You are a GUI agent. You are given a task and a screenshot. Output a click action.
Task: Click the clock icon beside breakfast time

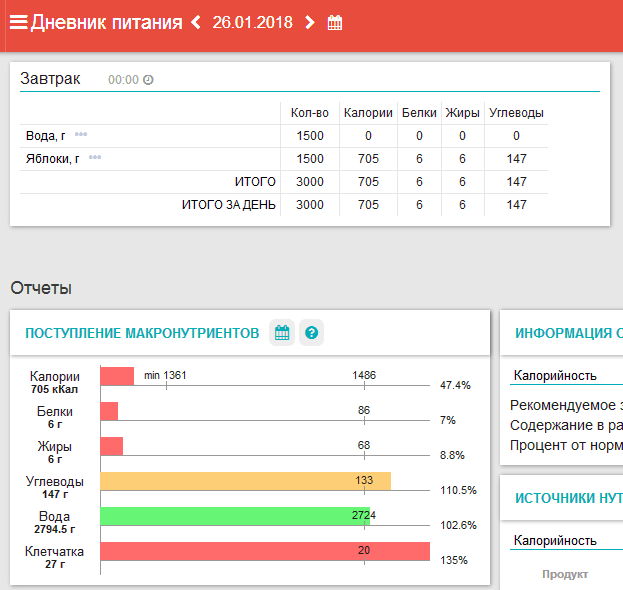tap(148, 80)
